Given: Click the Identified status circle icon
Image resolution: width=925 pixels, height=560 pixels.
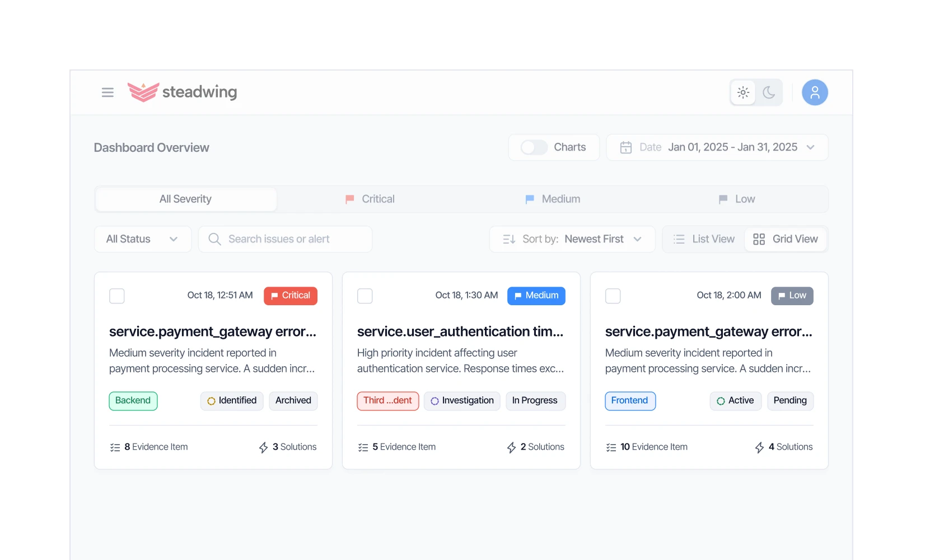Looking at the screenshot, I should [x=211, y=401].
